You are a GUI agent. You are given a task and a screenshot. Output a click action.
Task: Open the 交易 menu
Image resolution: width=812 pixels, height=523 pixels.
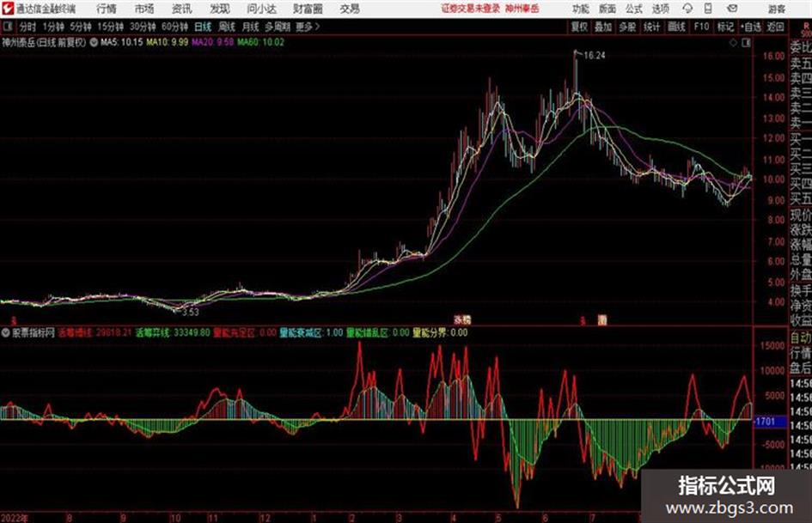(x=350, y=9)
